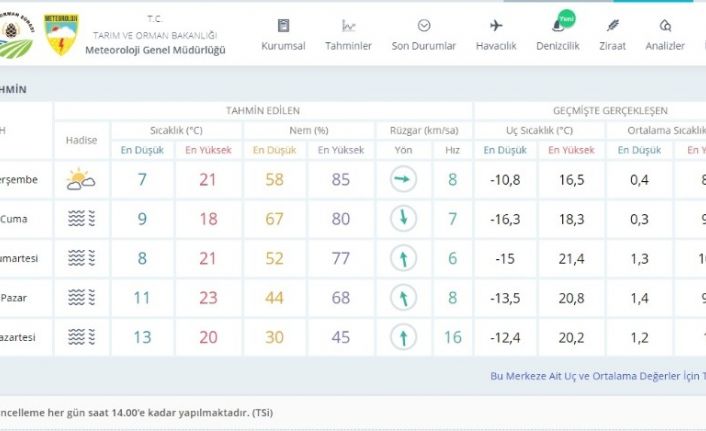Open the Havacılık menu label

coord(496,46)
